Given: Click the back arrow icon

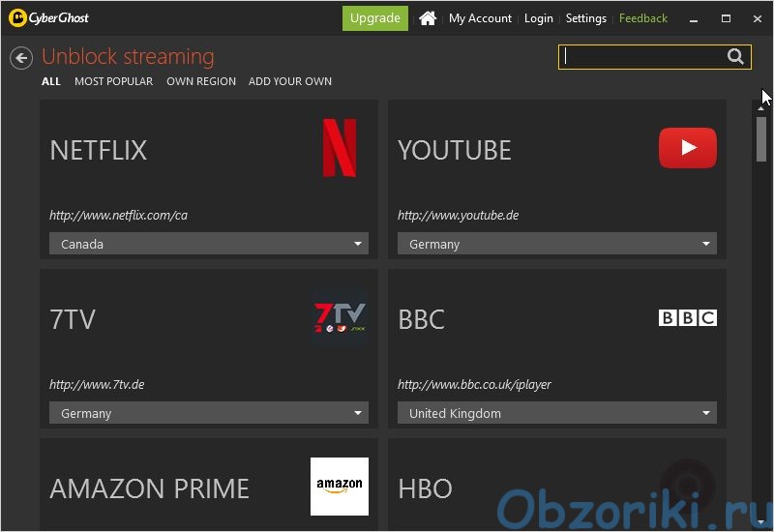Looking at the screenshot, I should coord(21,58).
